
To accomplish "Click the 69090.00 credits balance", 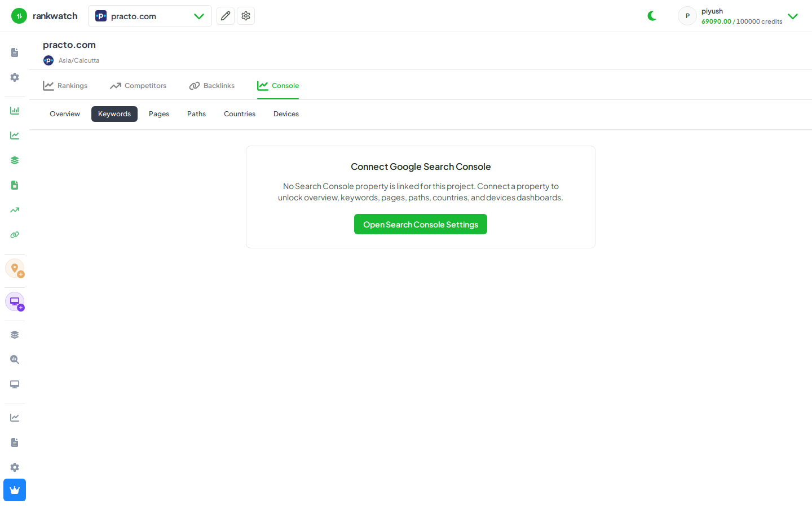I will (x=716, y=21).
